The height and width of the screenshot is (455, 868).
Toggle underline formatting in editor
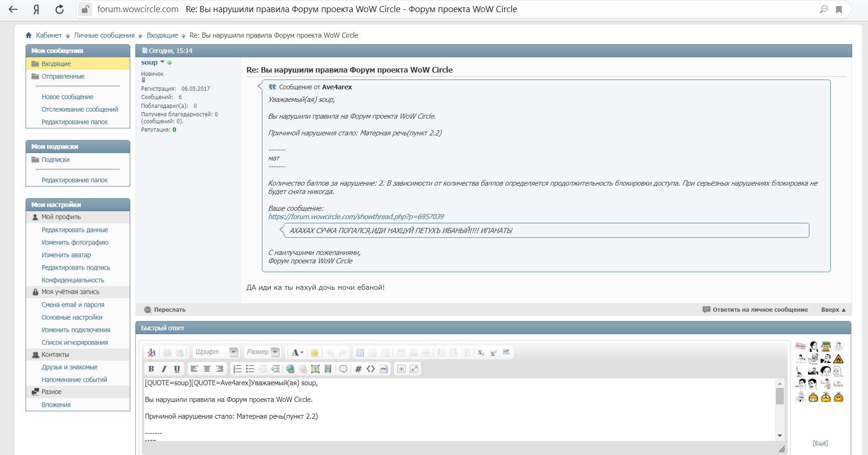point(177,369)
